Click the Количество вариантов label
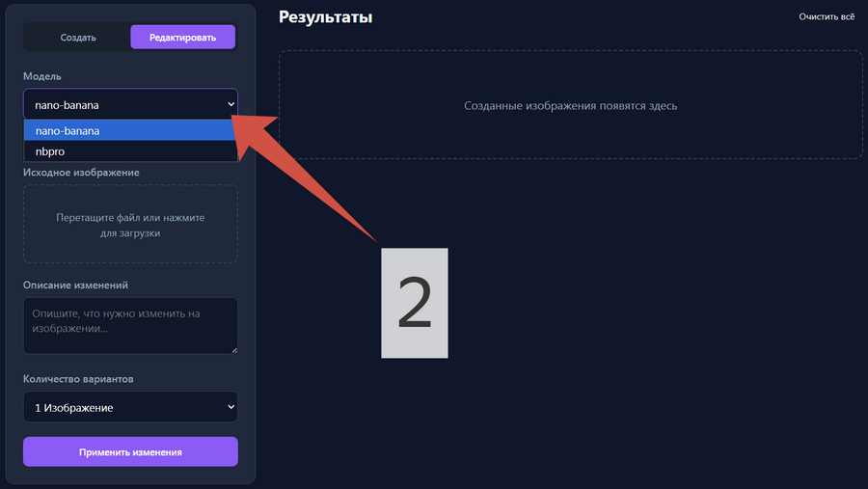The width and height of the screenshot is (868, 489). pos(78,379)
